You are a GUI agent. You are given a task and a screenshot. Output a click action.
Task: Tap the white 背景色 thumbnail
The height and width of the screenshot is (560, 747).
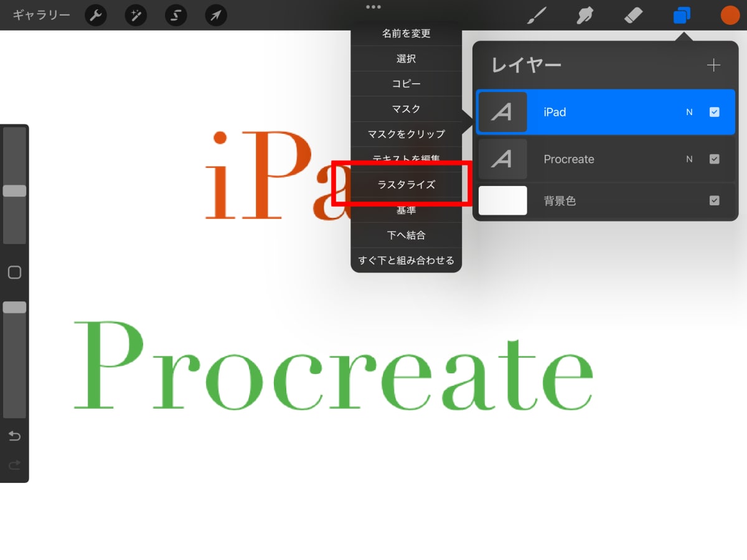click(503, 200)
